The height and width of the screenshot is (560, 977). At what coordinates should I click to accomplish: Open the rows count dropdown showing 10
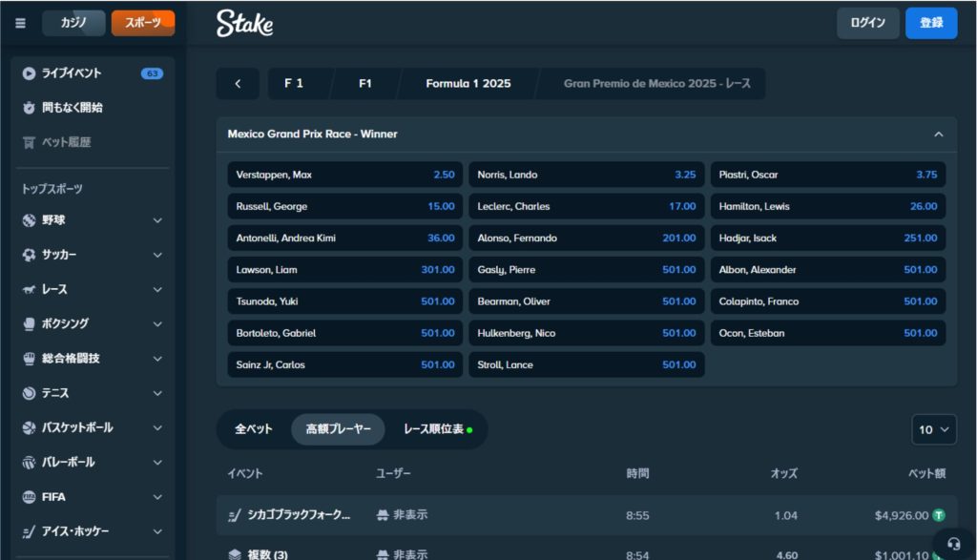coord(934,429)
